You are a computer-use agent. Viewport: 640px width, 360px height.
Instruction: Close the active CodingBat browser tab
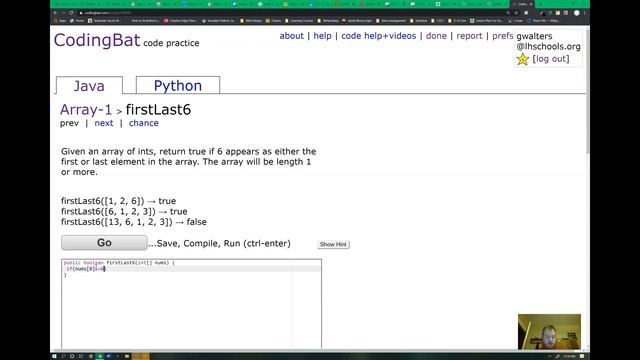click(x=531, y=4)
